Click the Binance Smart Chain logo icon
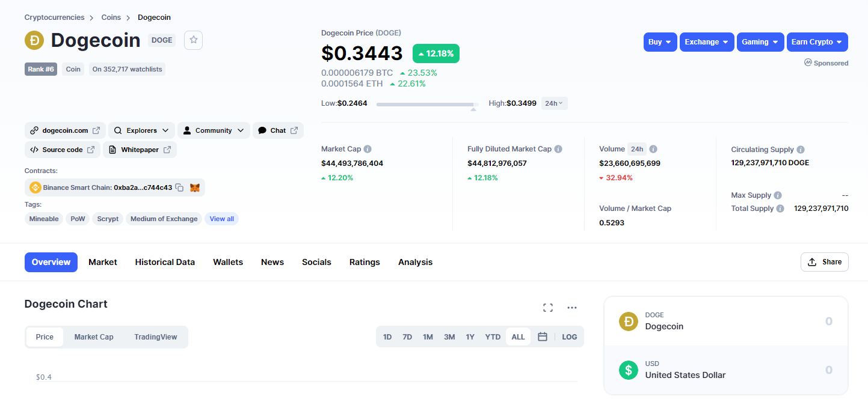Screen dimensions: 868x399 point(35,187)
